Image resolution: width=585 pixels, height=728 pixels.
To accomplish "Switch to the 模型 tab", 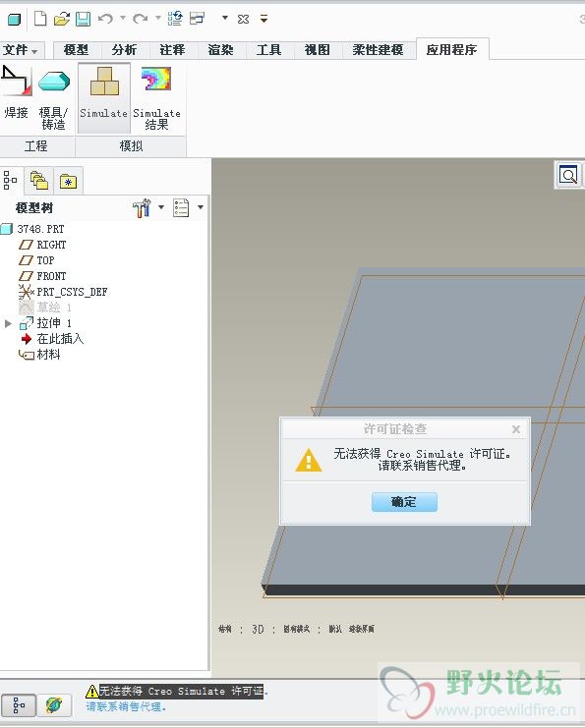I will (76, 50).
